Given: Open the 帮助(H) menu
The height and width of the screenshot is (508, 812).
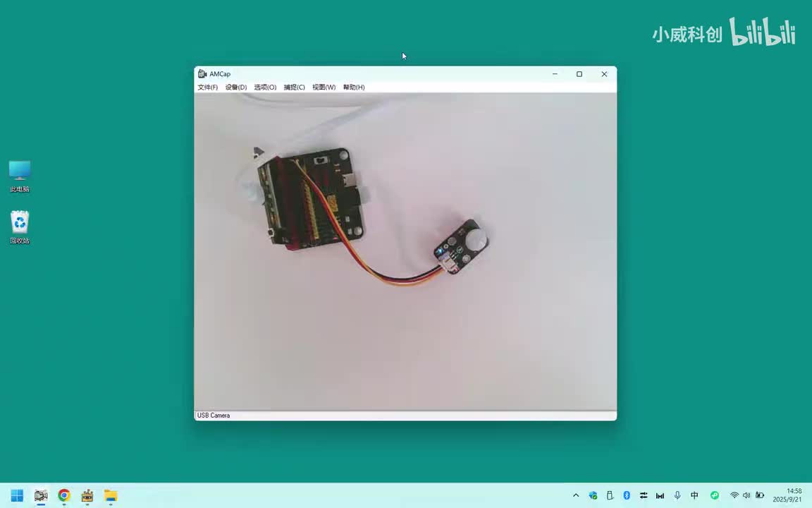Looking at the screenshot, I should [x=354, y=87].
